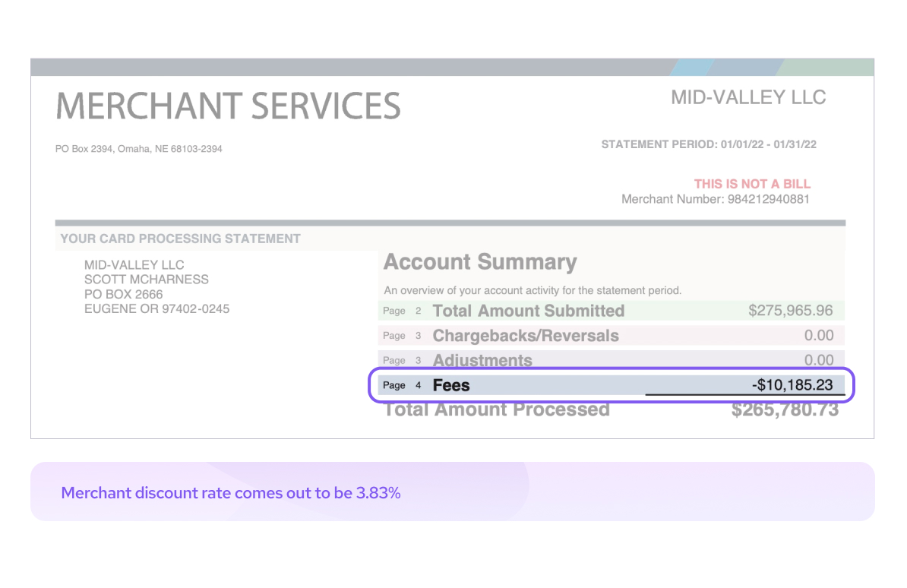The height and width of the screenshot is (588, 907).
Task: Click the Account Summary heading
Action: point(480,262)
